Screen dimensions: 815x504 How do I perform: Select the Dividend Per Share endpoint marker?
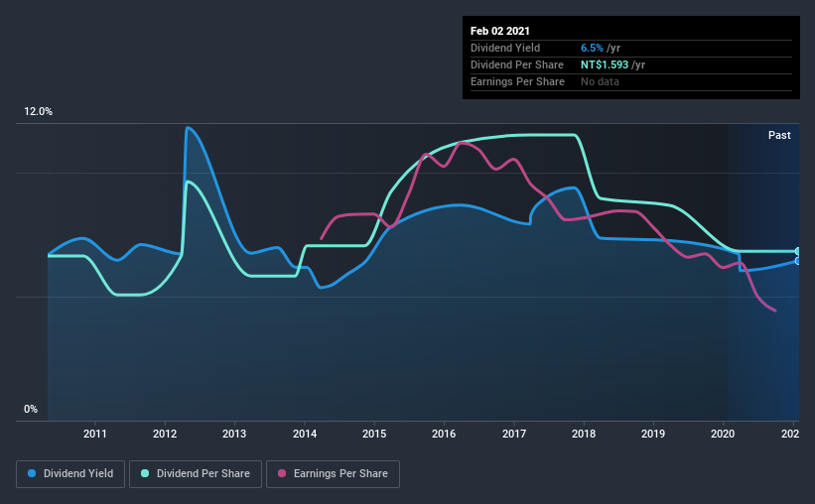coord(797,251)
